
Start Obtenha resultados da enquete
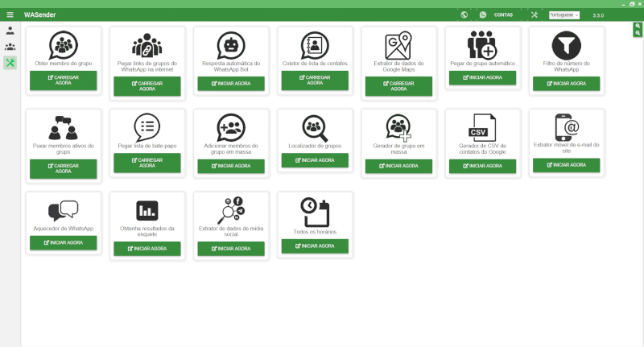tap(147, 249)
